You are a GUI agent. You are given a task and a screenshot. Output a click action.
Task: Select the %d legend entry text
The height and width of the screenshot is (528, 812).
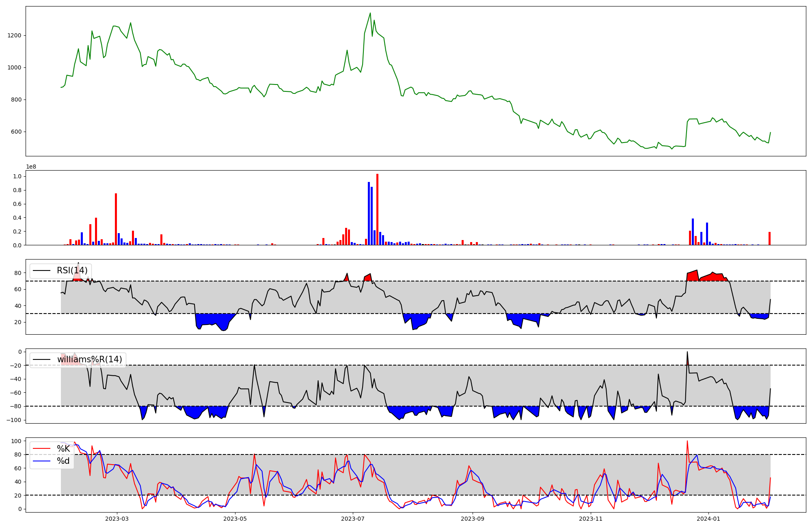[x=63, y=461]
